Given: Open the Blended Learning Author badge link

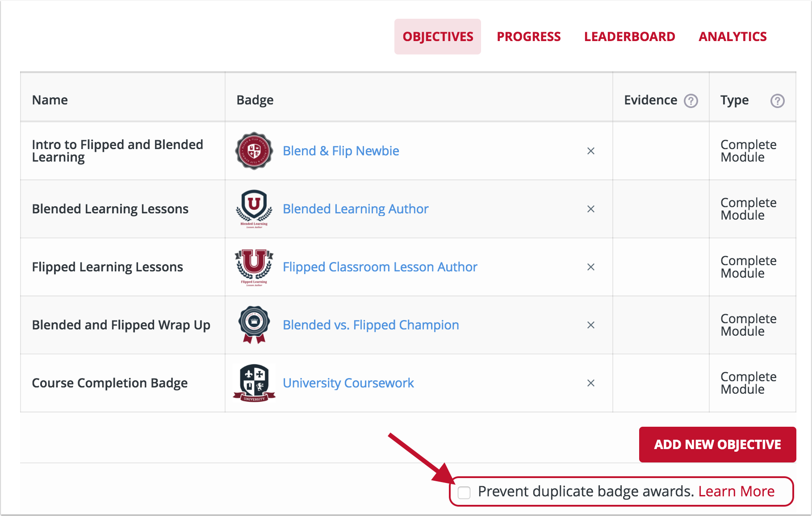Looking at the screenshot, I should [x=355, y=208].
